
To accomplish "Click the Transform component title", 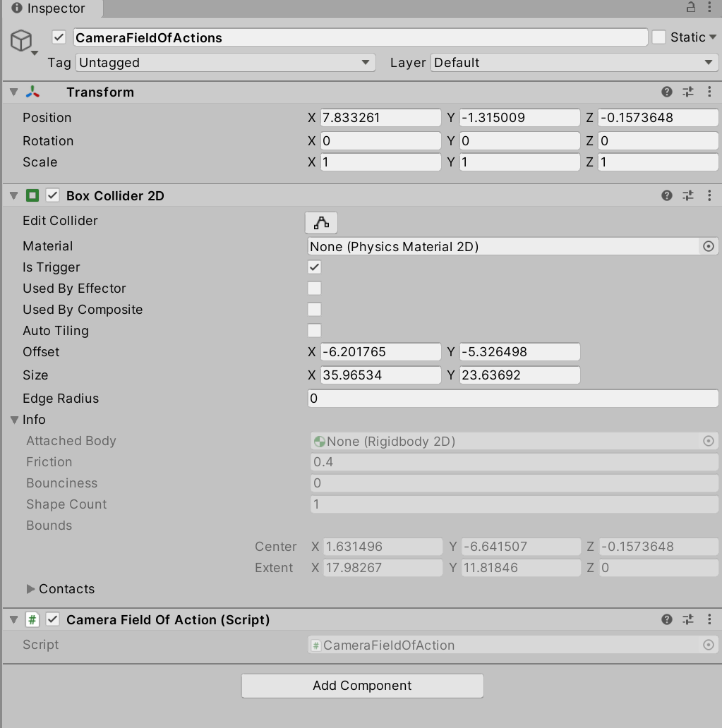I will (x=100, y=92).
